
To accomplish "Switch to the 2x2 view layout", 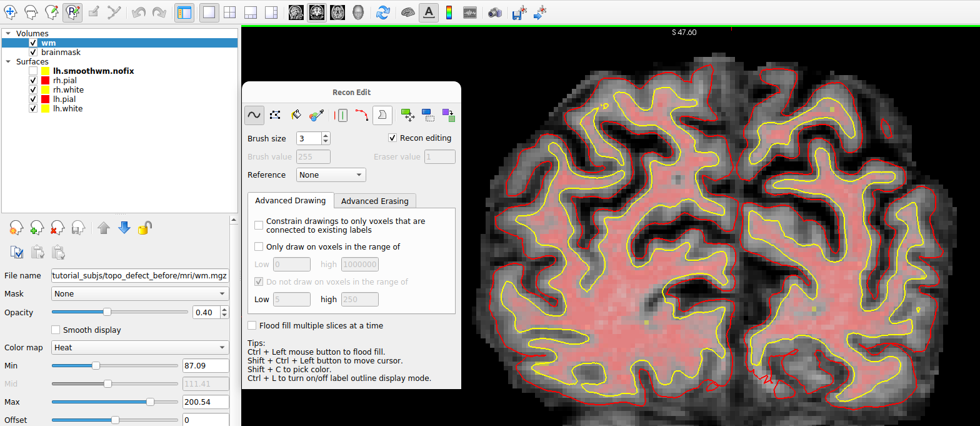I will (x=230, y=12).
